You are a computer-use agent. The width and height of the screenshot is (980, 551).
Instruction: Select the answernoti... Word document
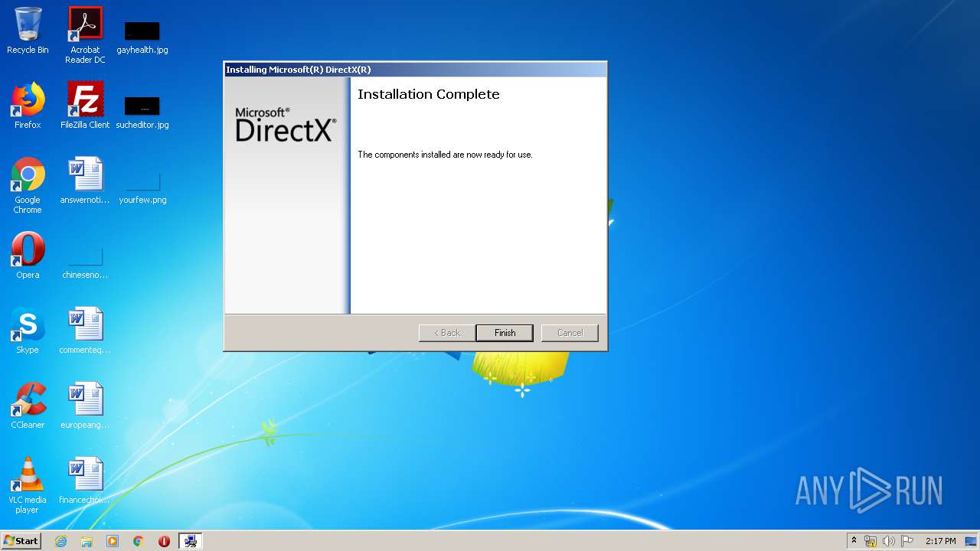tap(85, 181)
